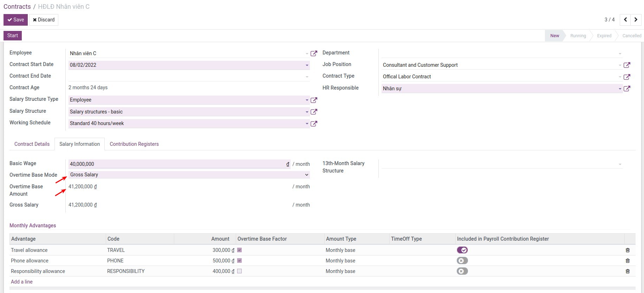Check Responsibility allowance overtime base factor

[x=239, y=271]
